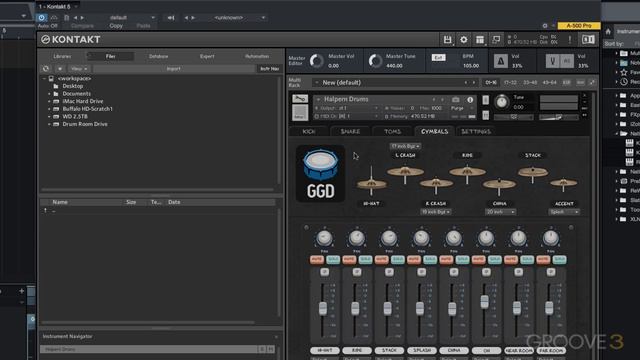Click the Halpern Drums mute button

click(x=485, y=116)
